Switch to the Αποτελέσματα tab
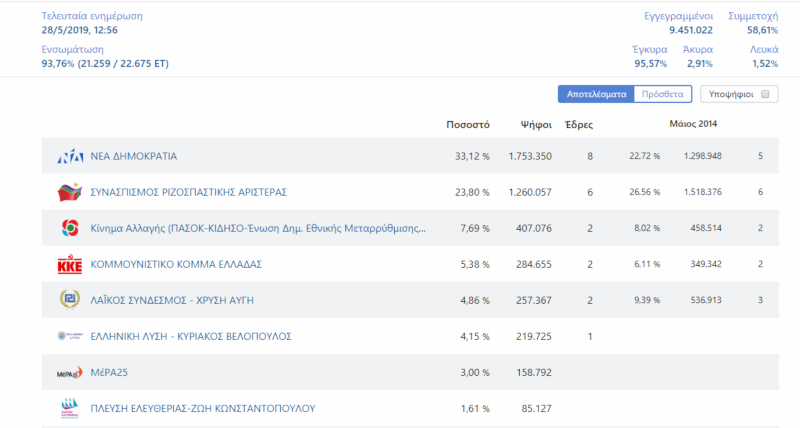800x428 pixels. click(x=596, y=94)
